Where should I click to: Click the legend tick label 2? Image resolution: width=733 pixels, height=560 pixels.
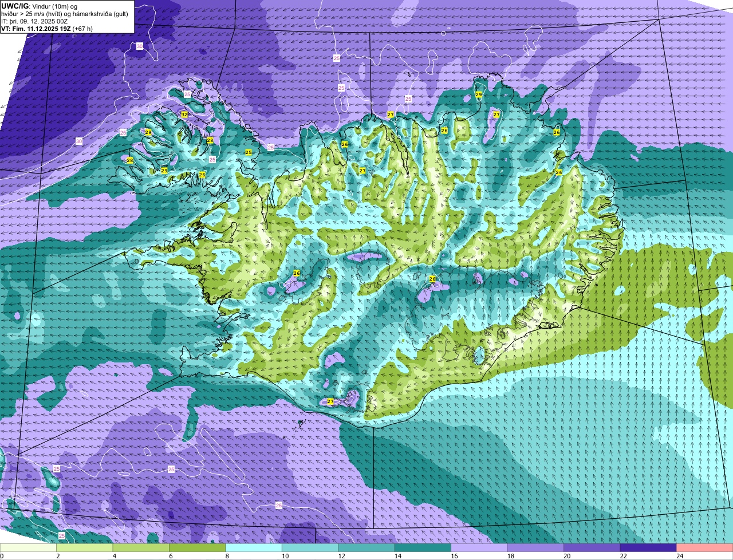[58, 556]
